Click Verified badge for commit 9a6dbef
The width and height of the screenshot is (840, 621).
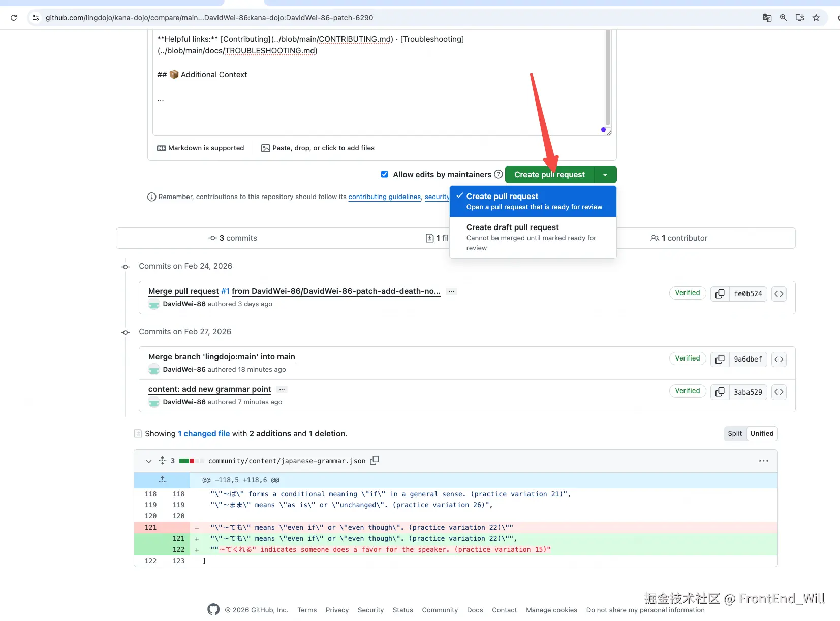tap(688, 358)
